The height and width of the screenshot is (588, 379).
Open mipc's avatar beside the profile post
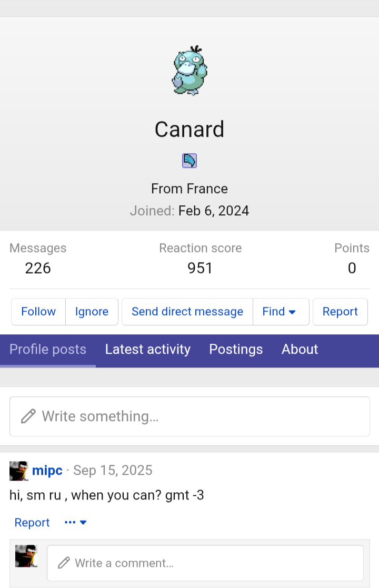tap(19, 471)
